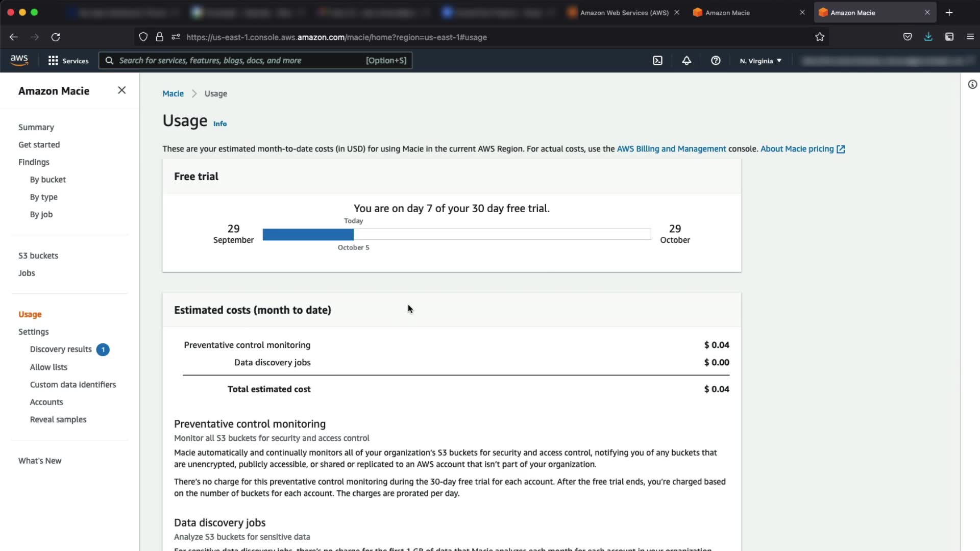Click the AWS search input field
980x551 pixels.
[x=240, y=61]
